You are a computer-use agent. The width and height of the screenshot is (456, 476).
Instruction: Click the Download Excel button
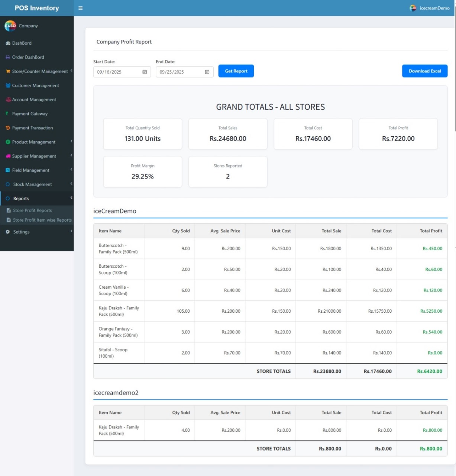424,71
